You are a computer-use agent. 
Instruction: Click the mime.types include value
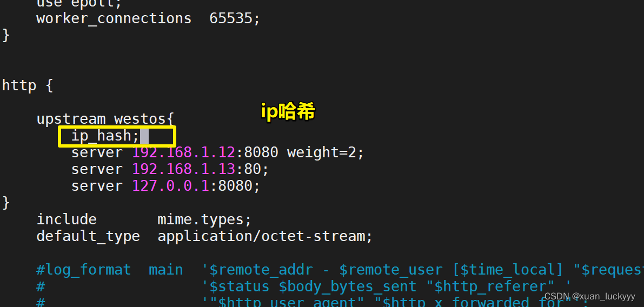tap(200, 219)
